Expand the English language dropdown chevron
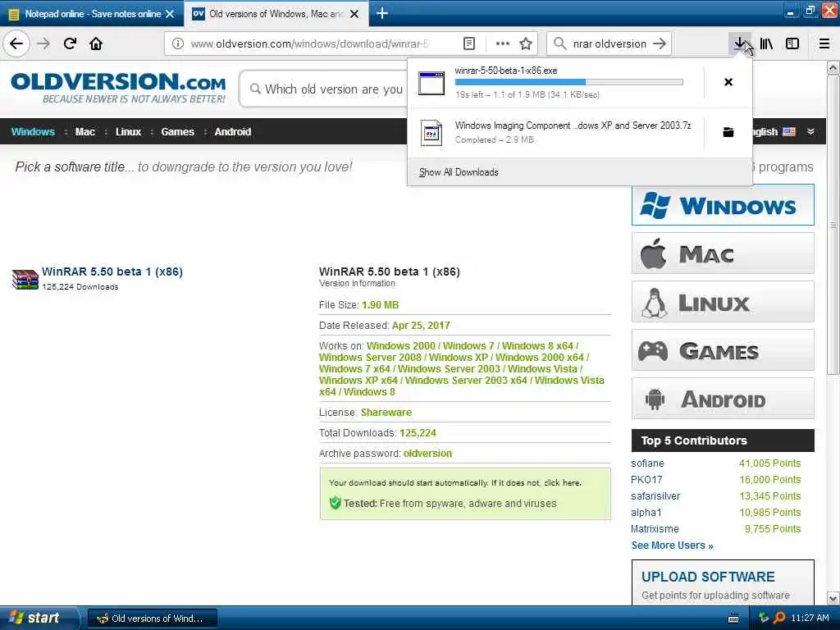840x630 pixels. pyautogui.click(x=810, y=131)
